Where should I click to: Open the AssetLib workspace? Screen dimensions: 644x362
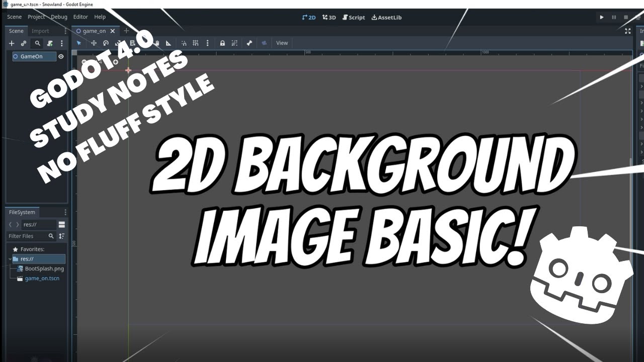[x=386, y=17]
